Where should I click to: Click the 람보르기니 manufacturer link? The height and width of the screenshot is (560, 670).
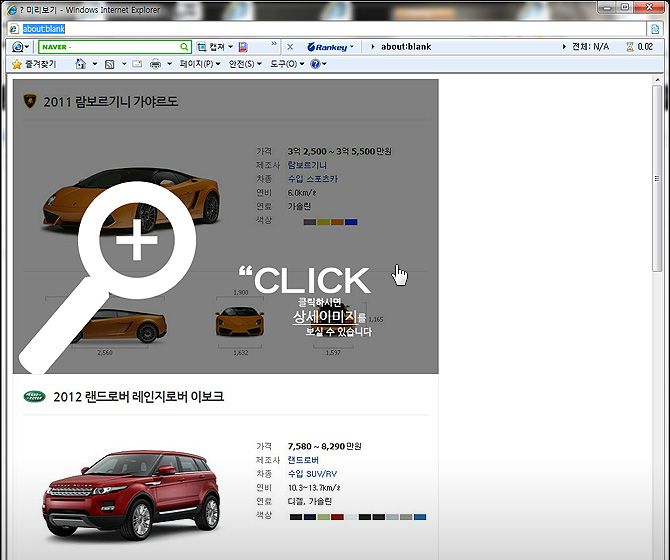pos(307,165)
